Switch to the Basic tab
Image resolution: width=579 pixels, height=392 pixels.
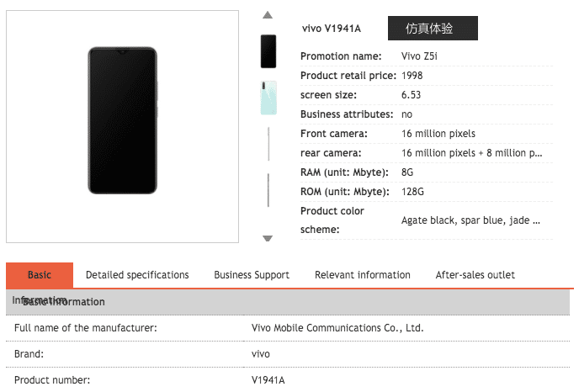(x=40, y=275)
